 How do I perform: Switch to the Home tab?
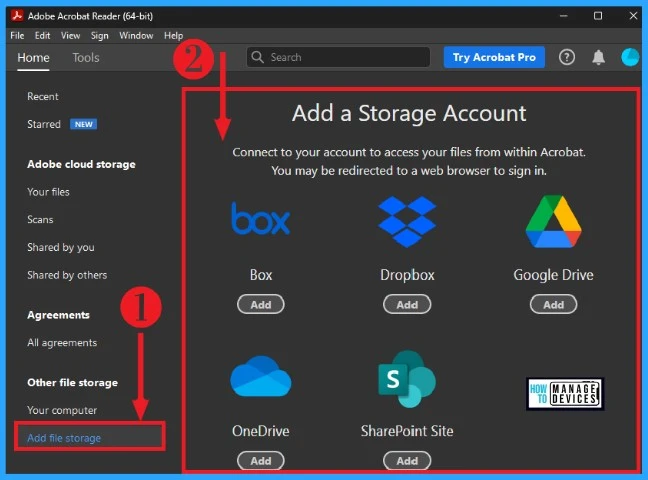[33, 57]
